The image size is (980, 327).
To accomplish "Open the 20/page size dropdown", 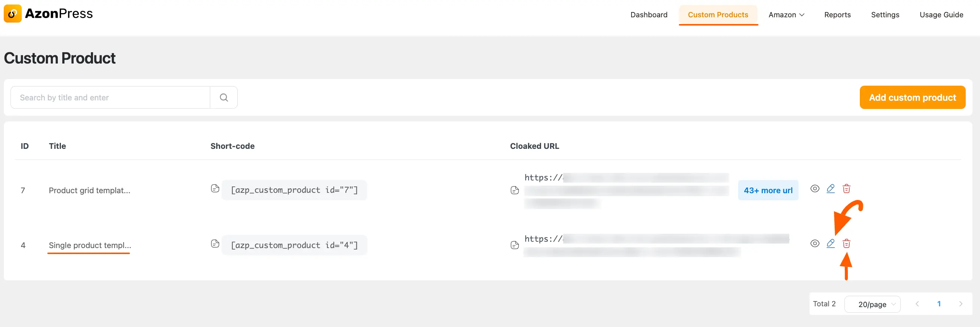I will tap(872, 304).
